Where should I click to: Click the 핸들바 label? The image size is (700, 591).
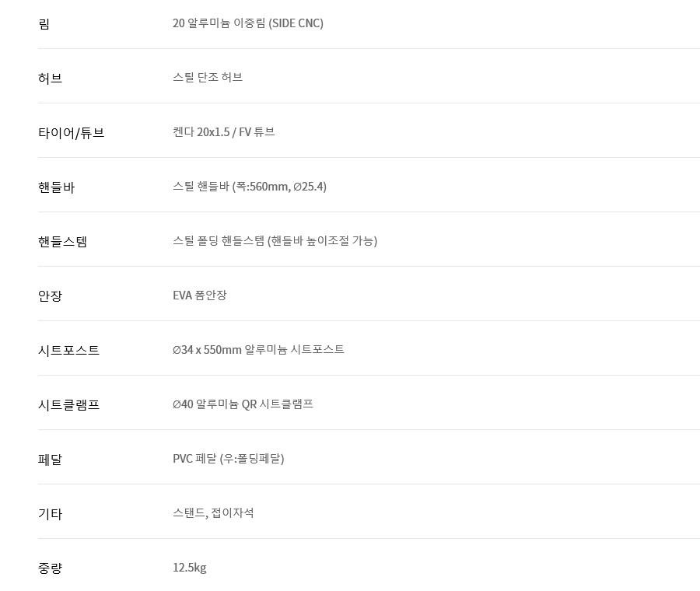pyautogui.click(x=56, y=187)
